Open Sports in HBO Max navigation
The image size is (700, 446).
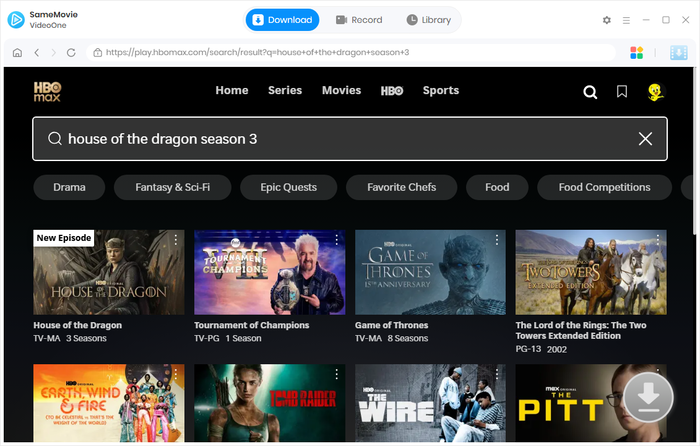pyautogui.click(x=441, y=91)
